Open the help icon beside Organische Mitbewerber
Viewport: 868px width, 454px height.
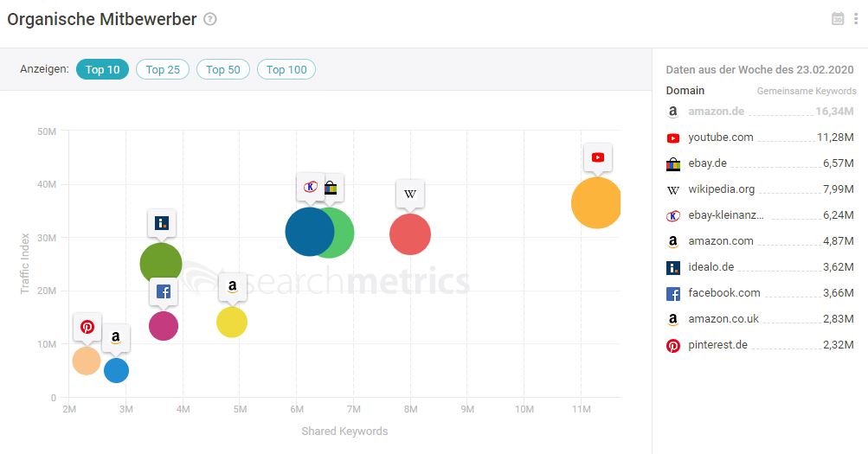209,19
